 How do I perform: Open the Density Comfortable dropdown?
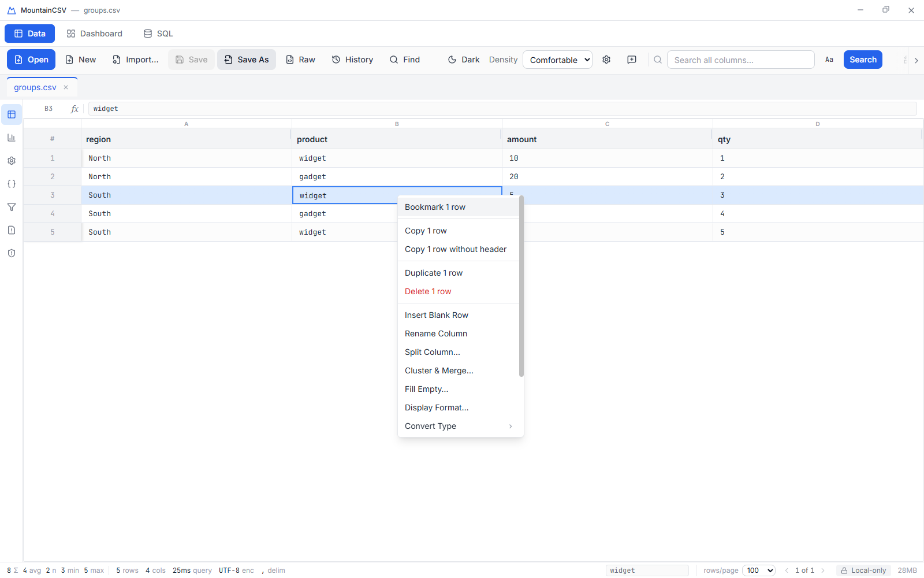coord(557,60)
